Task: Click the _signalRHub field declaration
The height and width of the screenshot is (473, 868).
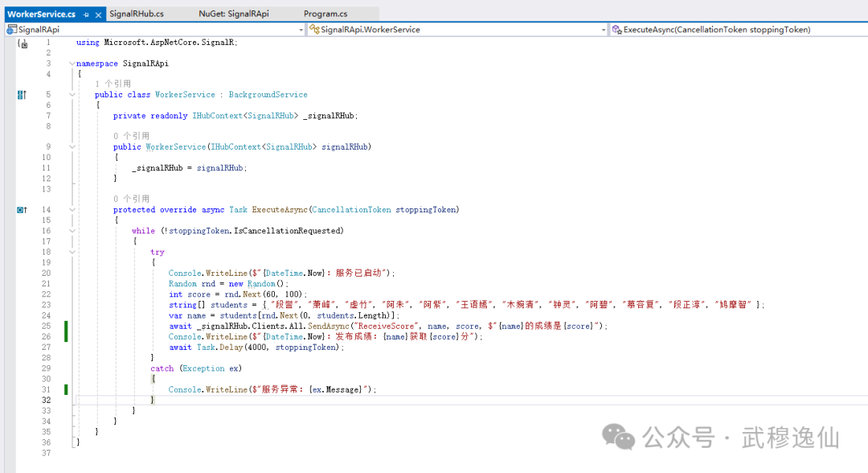Action: [235, 116]
